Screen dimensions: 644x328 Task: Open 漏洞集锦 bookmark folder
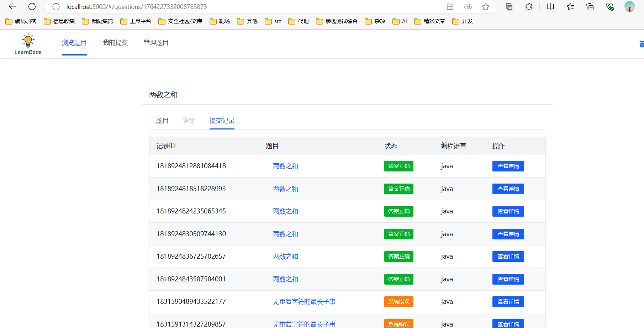point(97,21)
